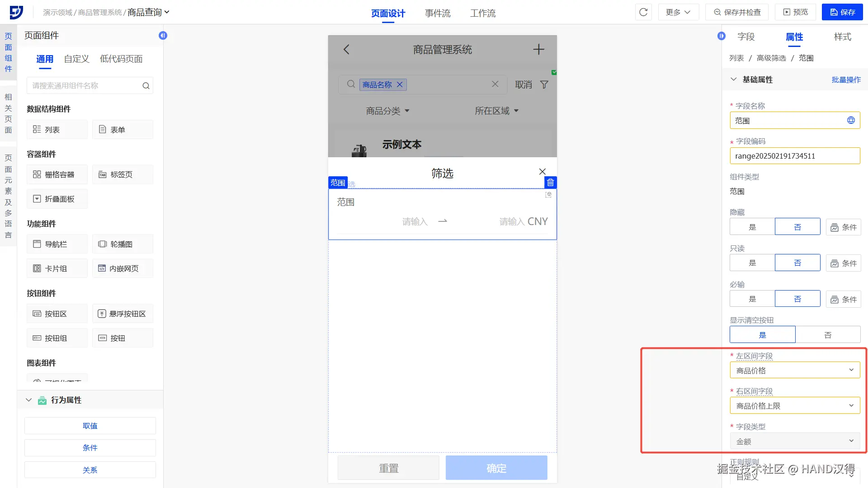Delete the selected 范围 component with trash icon
The image size is (868, 488).
(550, 183)
